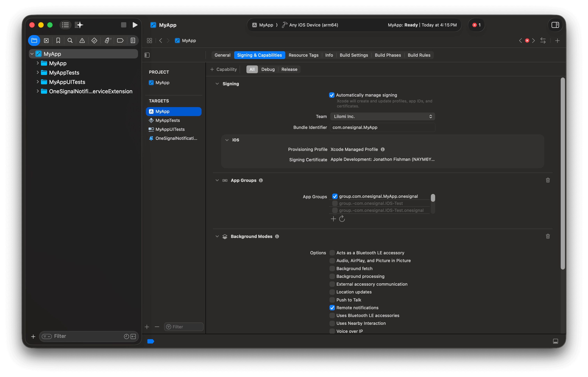Viewport: 588px width, 377px height.
Task: Open the Project navigator folder icon
Action: 34,40
